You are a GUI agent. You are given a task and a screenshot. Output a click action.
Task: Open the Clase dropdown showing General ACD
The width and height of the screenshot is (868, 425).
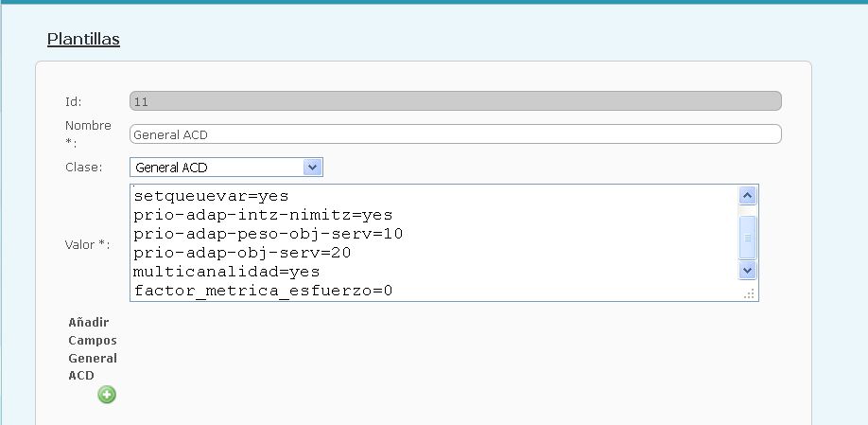point(226,168)
